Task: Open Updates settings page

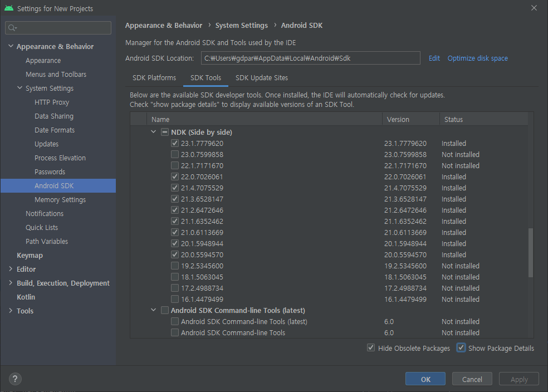Action: [46, 144]
